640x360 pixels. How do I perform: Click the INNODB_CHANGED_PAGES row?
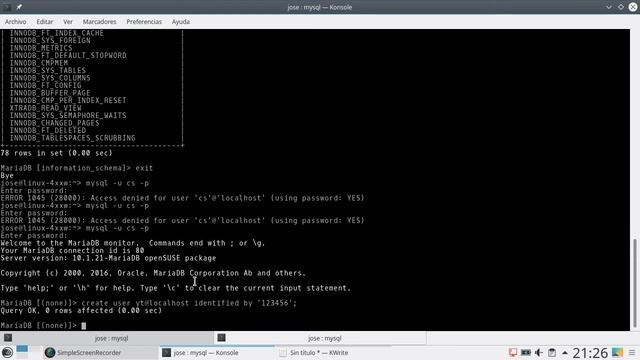(54, 123)
